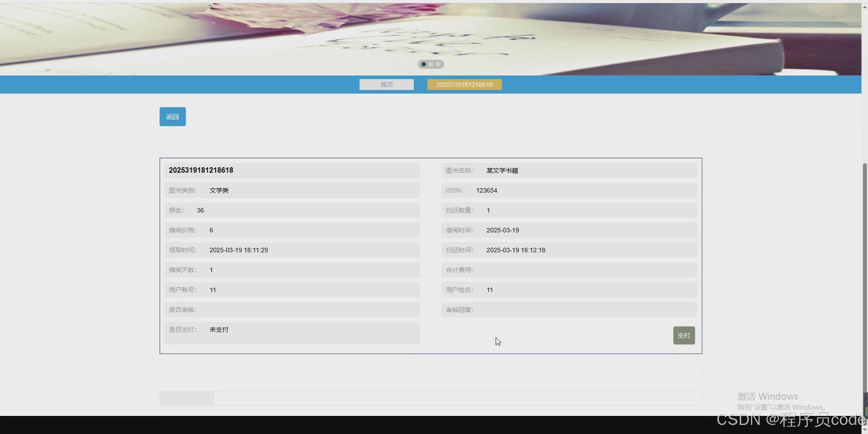
Task: Click the 是否审核 label
Action: coord(183,310)
